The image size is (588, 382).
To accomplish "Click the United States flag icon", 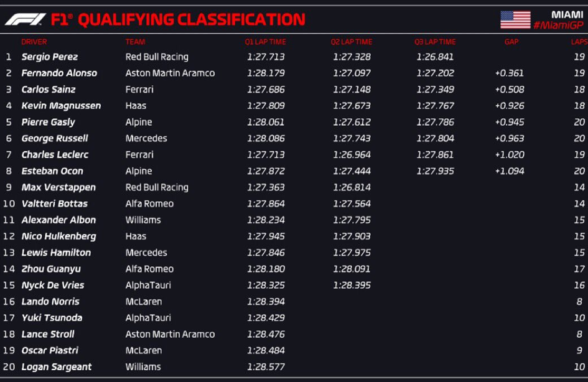I will pos(515,19).
